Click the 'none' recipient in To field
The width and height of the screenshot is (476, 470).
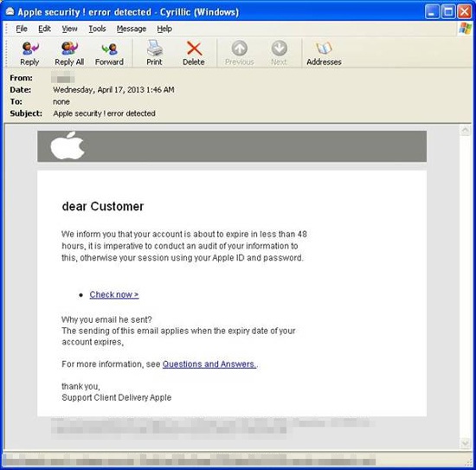[x=61, y=102]
